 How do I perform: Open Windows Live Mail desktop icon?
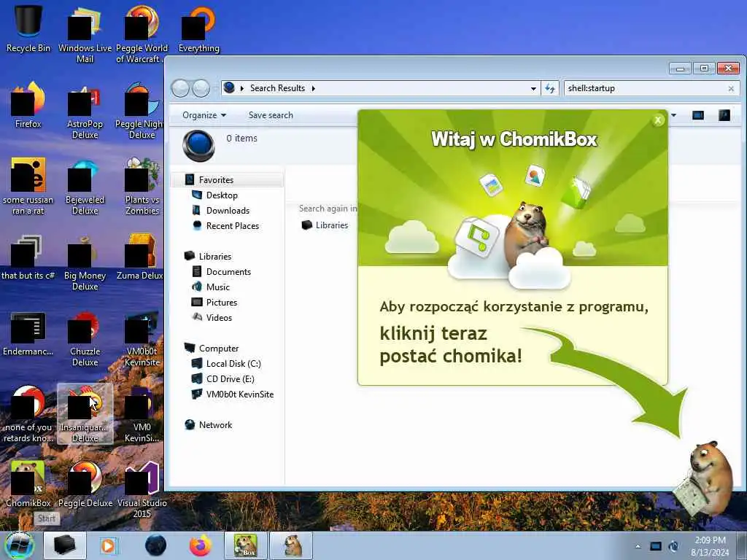pos(85,34)
